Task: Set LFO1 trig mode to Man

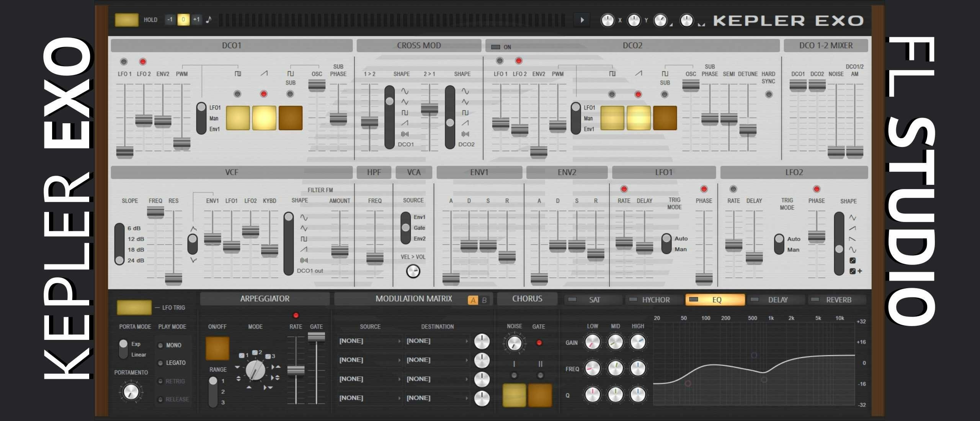Action: pyautogui.click(x=680, y=249)
